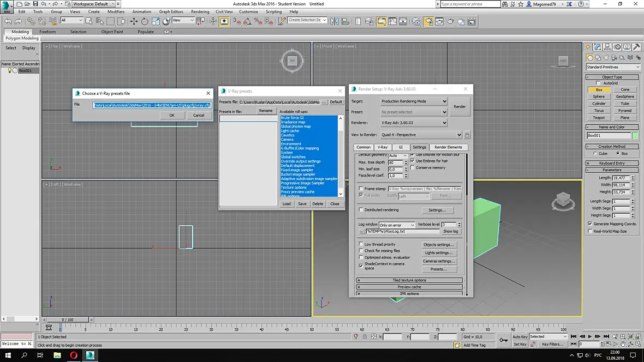Click the Show log button
Screen dimensions: 644x362
coord(450,232)
